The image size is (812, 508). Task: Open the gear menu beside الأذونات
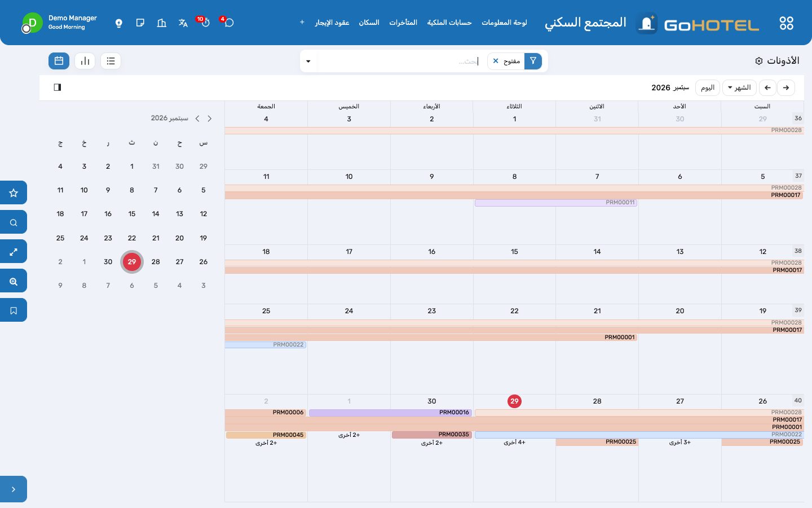click(x=759, y=61)
